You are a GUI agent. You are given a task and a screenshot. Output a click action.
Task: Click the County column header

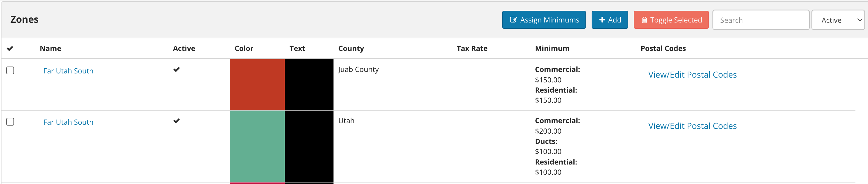(351, 49)
